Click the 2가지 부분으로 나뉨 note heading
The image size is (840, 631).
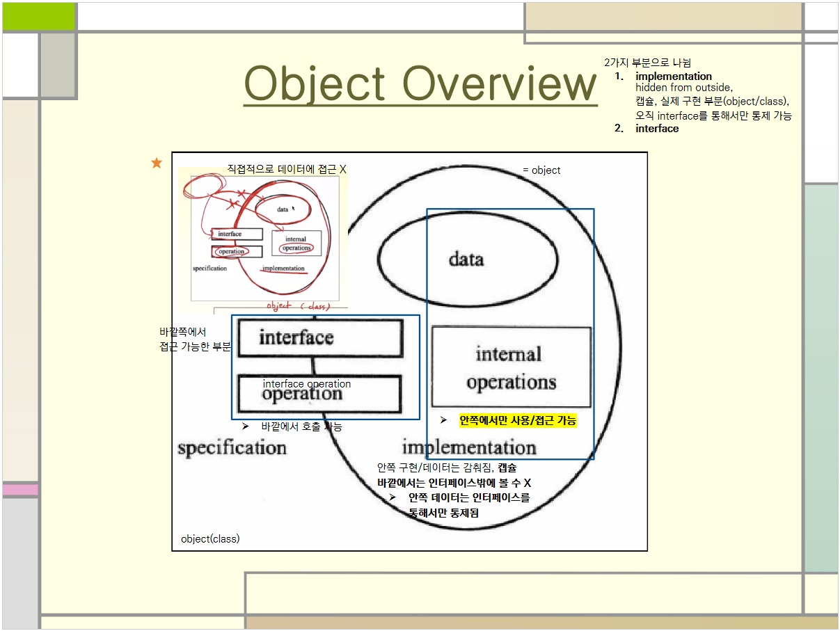pyautogui.click(x=647, y=63)
